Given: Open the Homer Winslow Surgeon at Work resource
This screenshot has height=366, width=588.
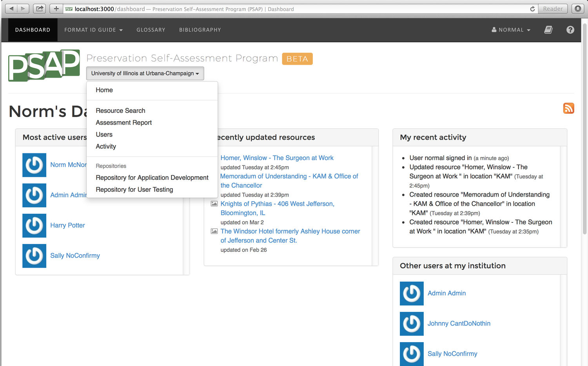Looking at the screenshot, I should point(277,158).
